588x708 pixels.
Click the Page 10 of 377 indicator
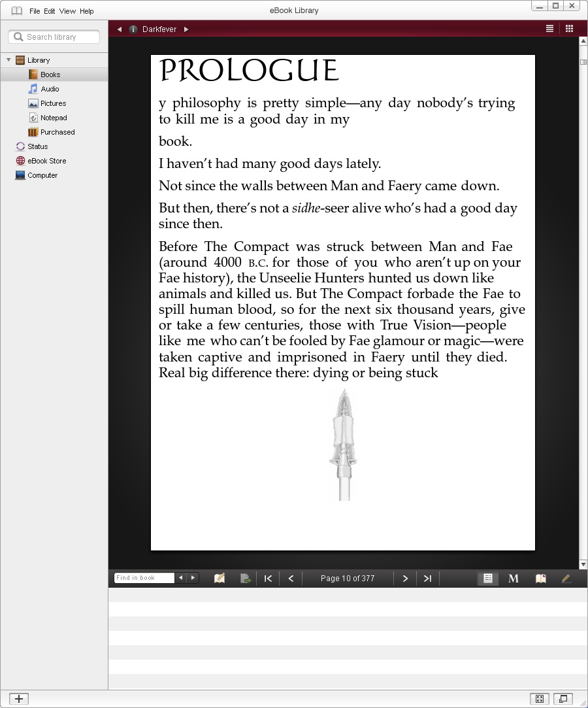click(348, 579)
